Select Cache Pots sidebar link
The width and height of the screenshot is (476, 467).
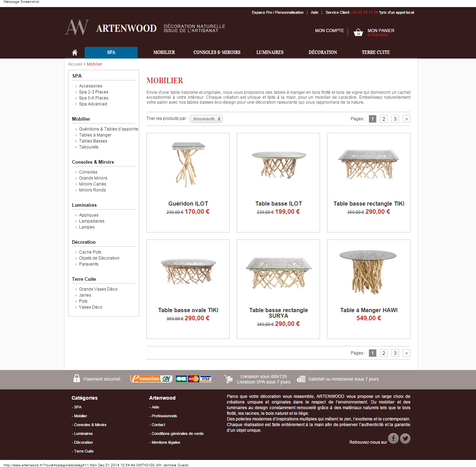[90, 252]
